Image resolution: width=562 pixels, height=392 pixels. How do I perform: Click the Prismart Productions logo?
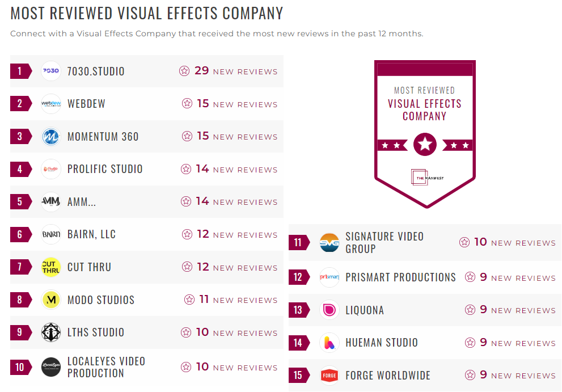(329, 277)
